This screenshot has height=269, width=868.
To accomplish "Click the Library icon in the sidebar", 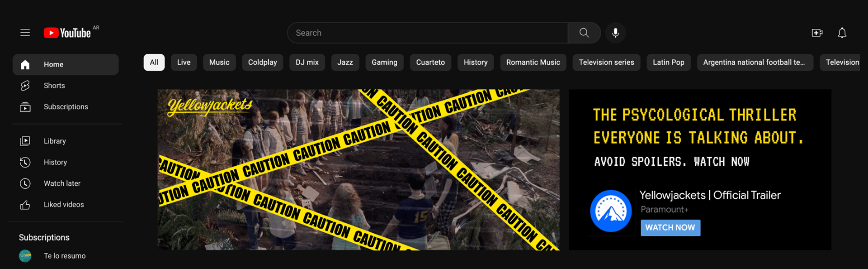I will click(x=25, y=141).
